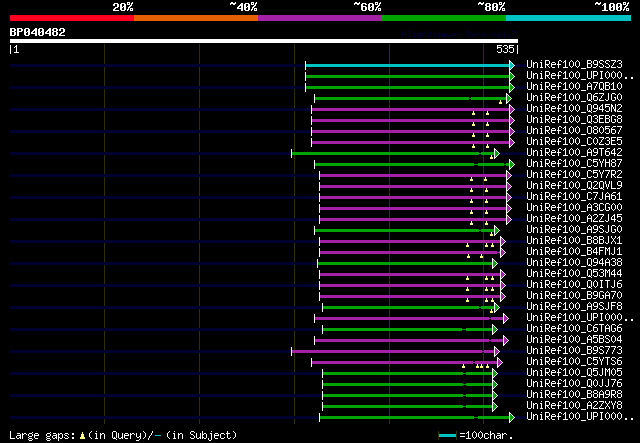Select the UniRef100_C7JA61 label

pos(574,197)
